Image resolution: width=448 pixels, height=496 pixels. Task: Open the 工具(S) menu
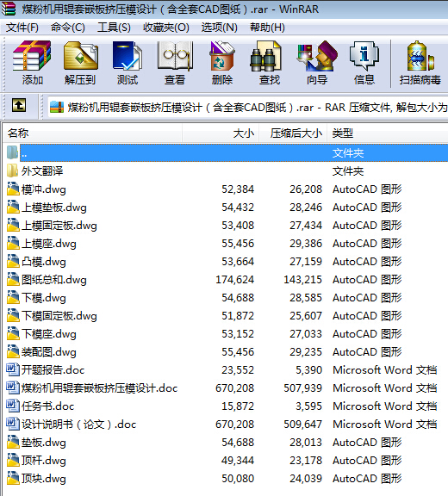tap(114, 28)
